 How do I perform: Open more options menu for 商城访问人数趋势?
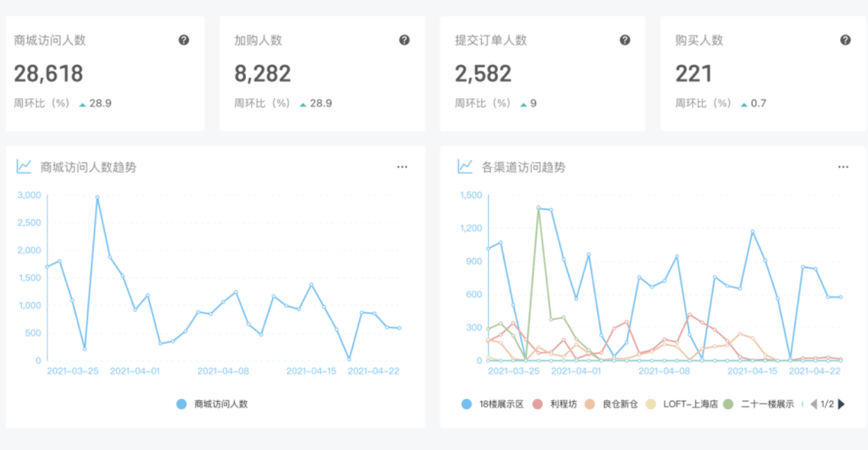coord(403,167)
